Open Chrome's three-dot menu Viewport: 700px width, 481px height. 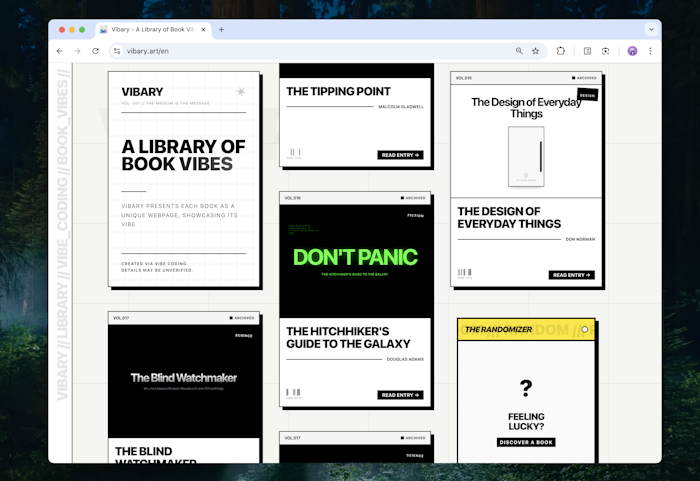pyautogui.click(x=650, y=51)
